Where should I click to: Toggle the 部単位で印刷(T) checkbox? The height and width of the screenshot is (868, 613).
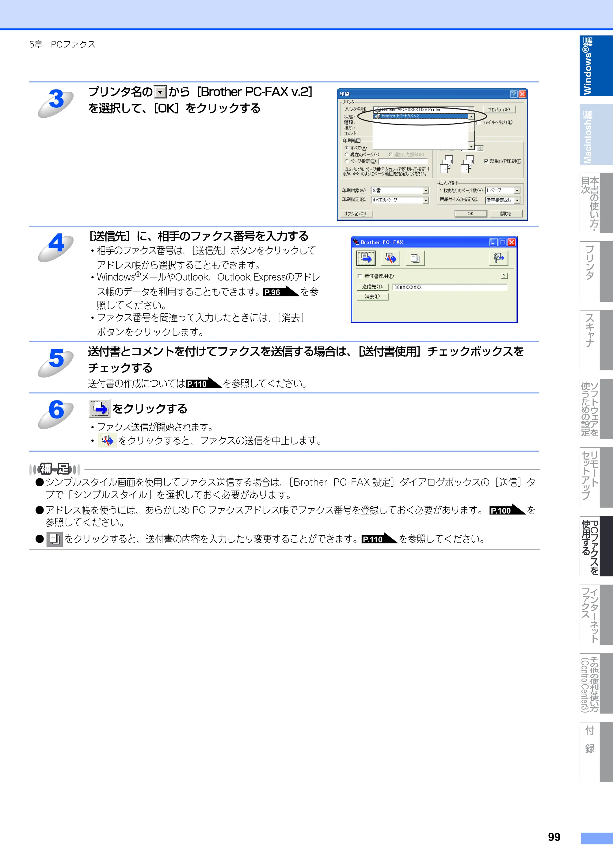tap(486, 161)
